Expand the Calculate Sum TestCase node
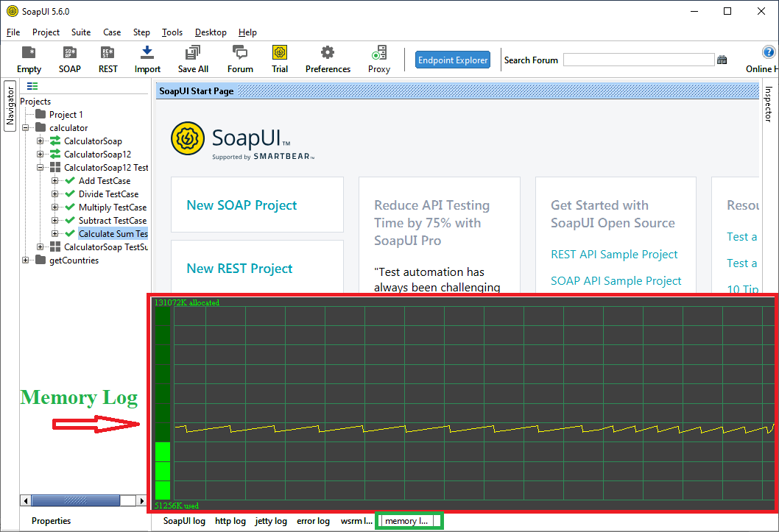The width and height of the screenshot is (779, 532). [54, 234]
